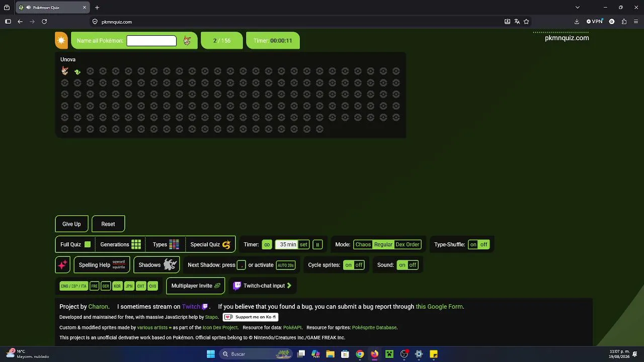Click the timer set button
The height and width of the screenshot is (362, 644).
pos(303,245)
